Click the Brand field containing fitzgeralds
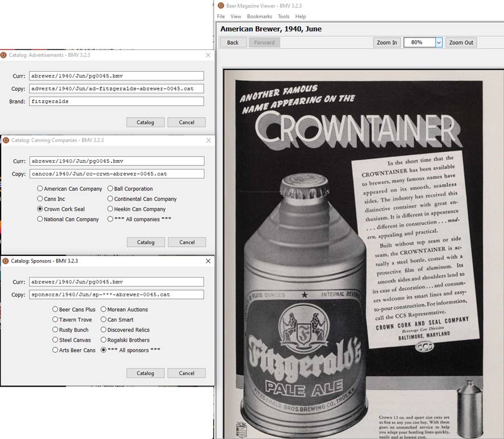504x439 pixels. point(116,101)
